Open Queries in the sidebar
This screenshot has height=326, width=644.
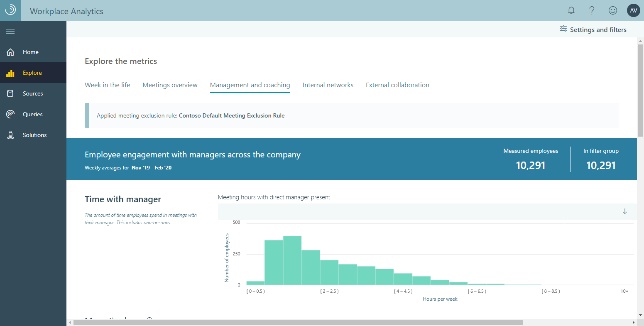coord(33,114)
